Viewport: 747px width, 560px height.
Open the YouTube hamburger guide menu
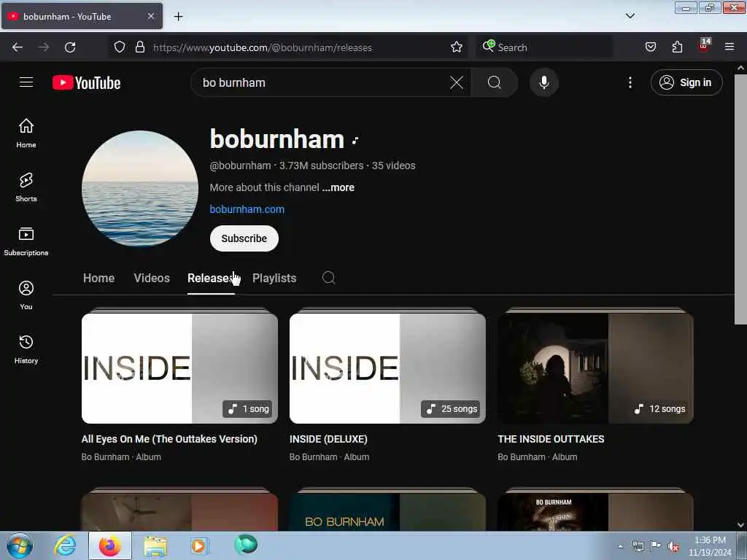pyautogui.click(x=26, y=82)
